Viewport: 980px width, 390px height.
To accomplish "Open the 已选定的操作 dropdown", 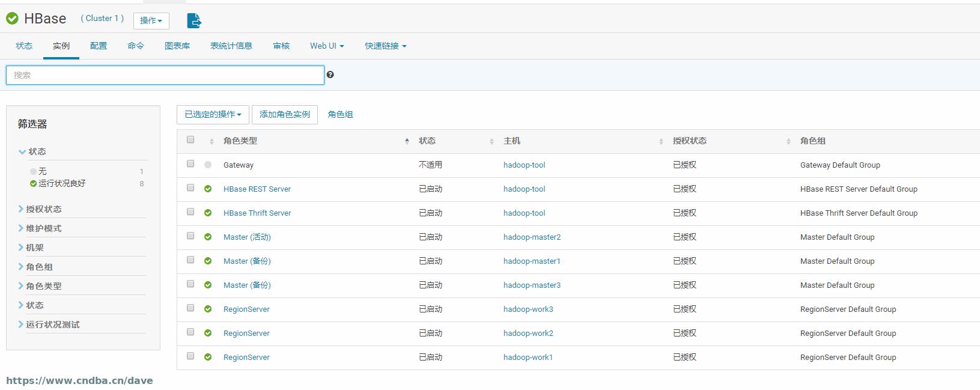I will point(213,114).
